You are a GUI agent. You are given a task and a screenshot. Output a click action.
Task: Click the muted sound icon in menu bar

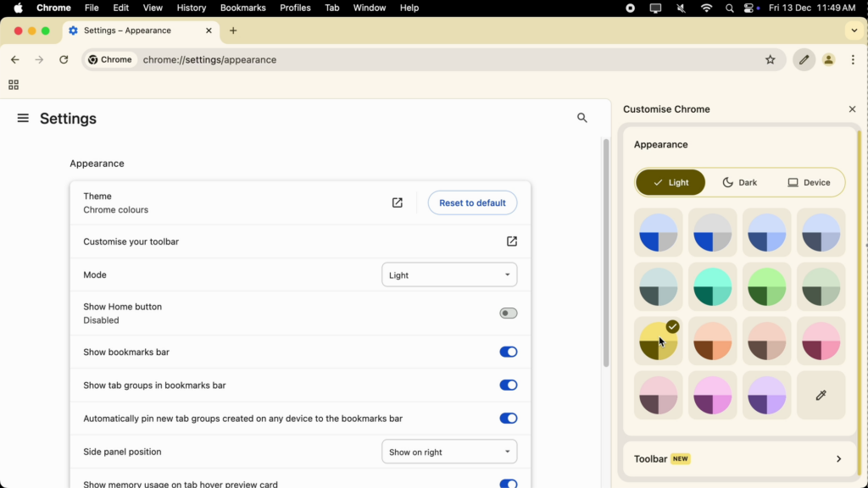681,8
